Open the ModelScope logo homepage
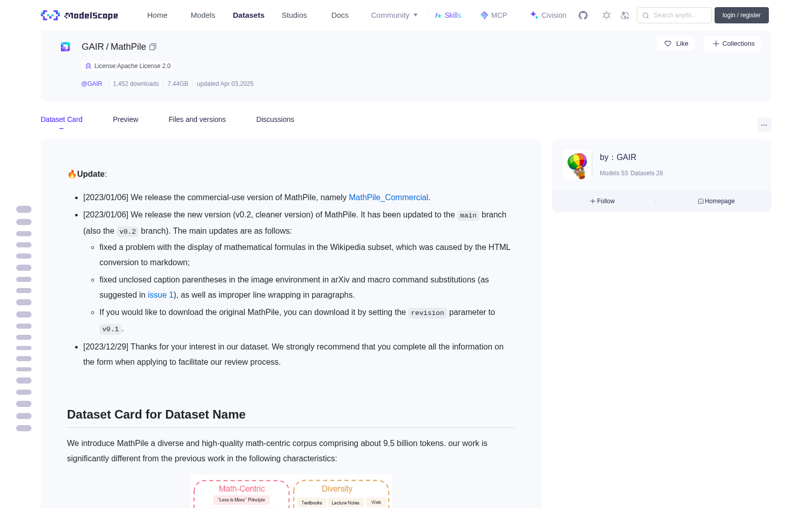 [79, 15]
